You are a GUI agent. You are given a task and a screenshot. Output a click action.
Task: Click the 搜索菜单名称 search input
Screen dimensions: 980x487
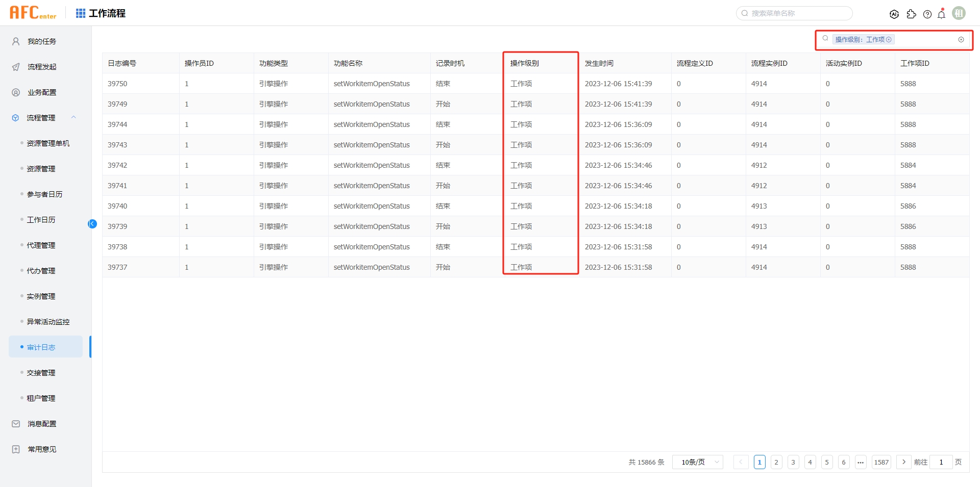(x=794, y=13)
